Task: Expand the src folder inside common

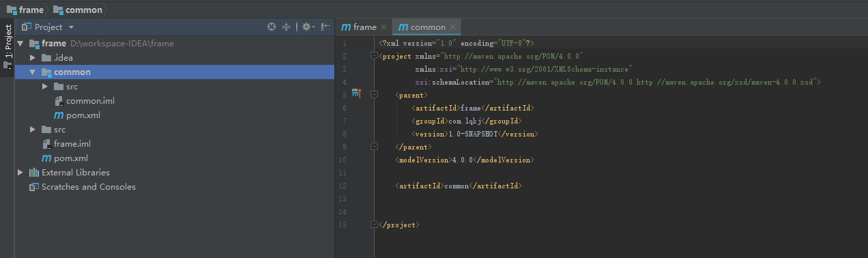Action: [x=45, y=86]
